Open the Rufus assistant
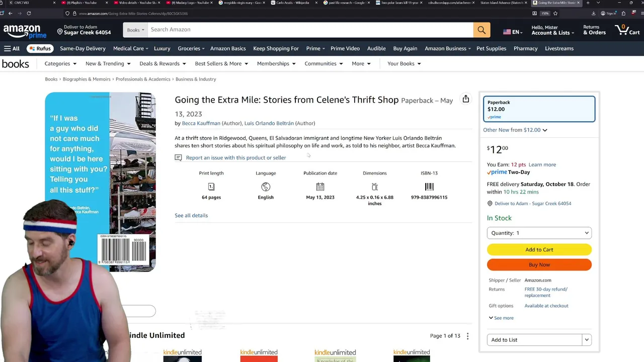Viewport: 644px width, 362px height. pos(40,48)
